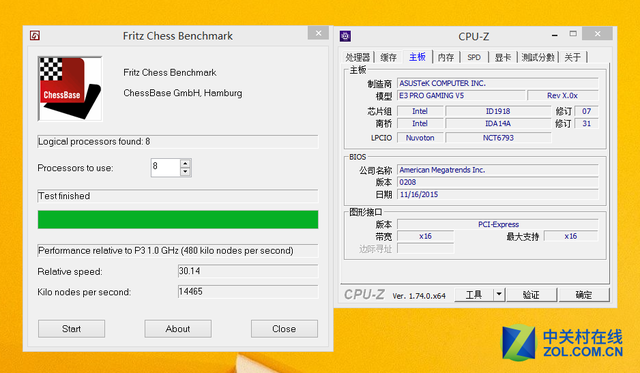The width and height of the screenshot is (640, 373).
Task: Minimize the CPU-Z window
Action: [x=554, y=36]
